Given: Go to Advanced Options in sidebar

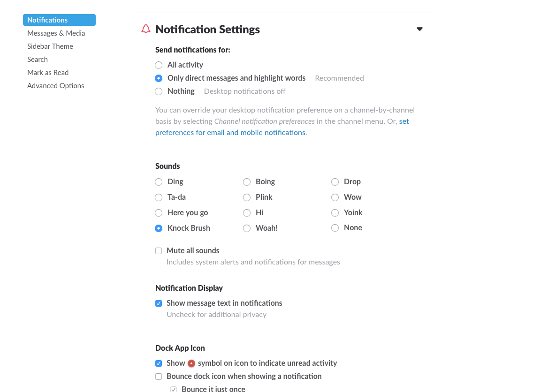Looking at the screenshot, I should pos(55,86).
